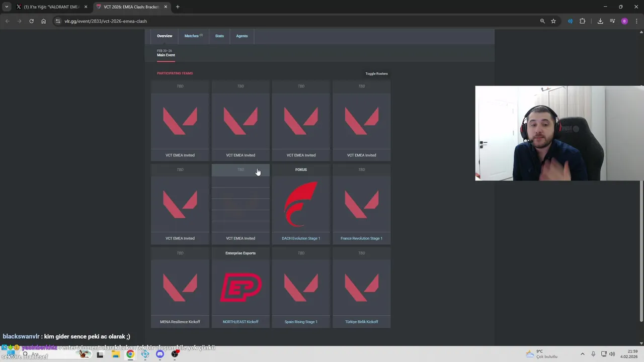
Task: Click the TBD logo above France Revolution Stage 1
Action: (361, 204)
